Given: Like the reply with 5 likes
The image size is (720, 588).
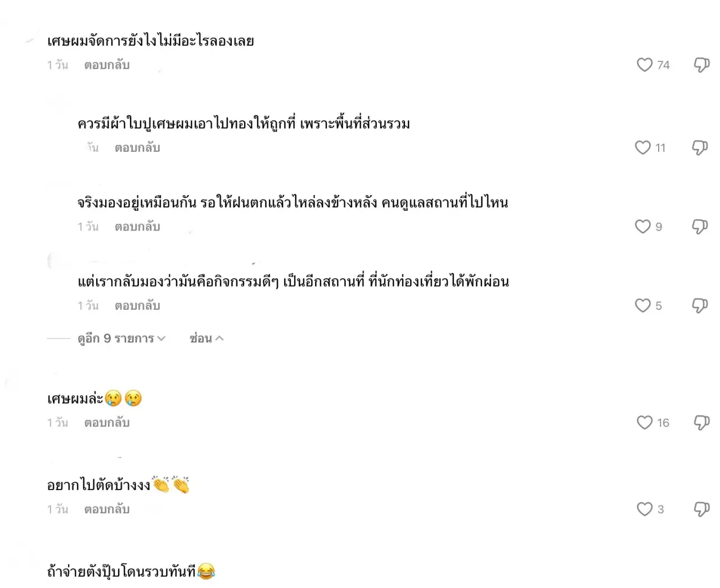Looking at the screenshot, I should [643, 305].
